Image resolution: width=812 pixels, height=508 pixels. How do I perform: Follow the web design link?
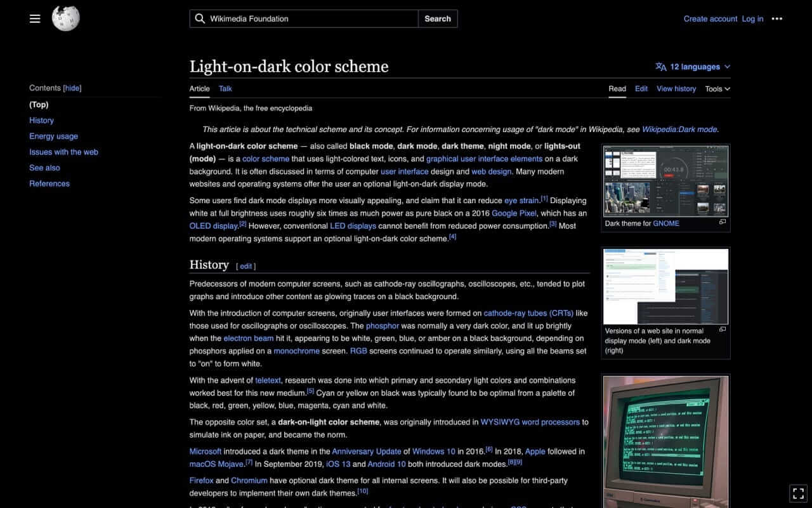(491, 171)
